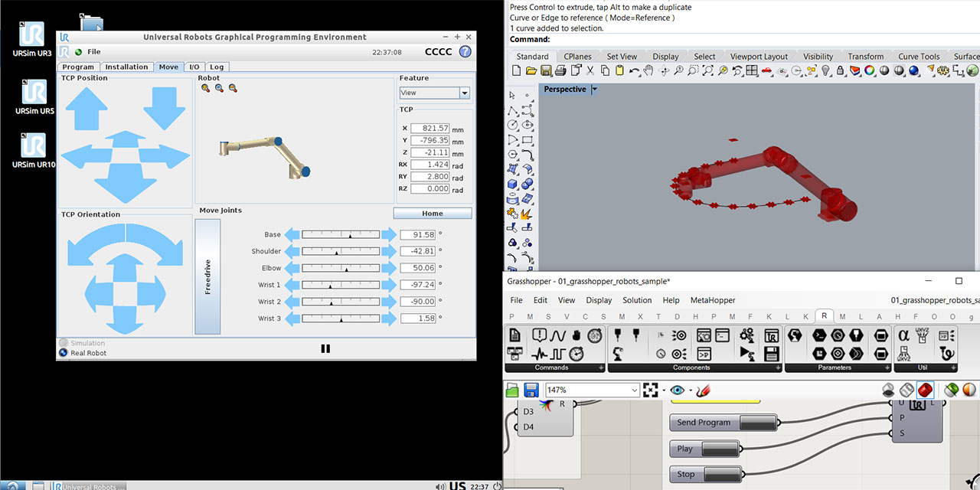This screenshot has height=490, width=980.
Task: Expand the Perspective viewport menu arrow
Action: click(x=595, y=90)
